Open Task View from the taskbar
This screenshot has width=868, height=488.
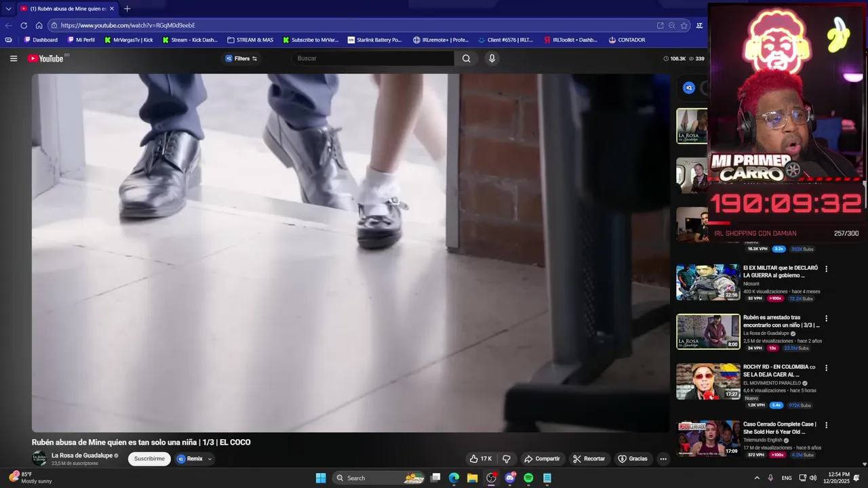click(x=435, y=478)
